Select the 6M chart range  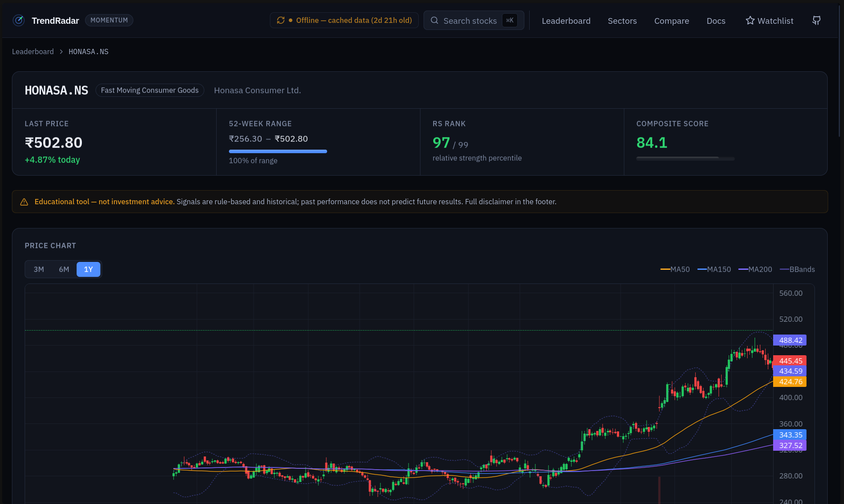[x=64, y=269]
